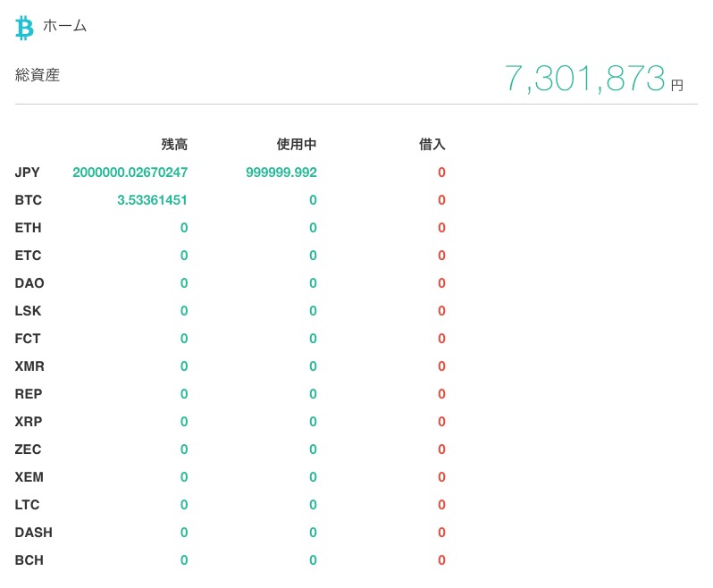Click the Bitcoin logo icon
Screen dimensions: 713x588
(x=24, y=29)
